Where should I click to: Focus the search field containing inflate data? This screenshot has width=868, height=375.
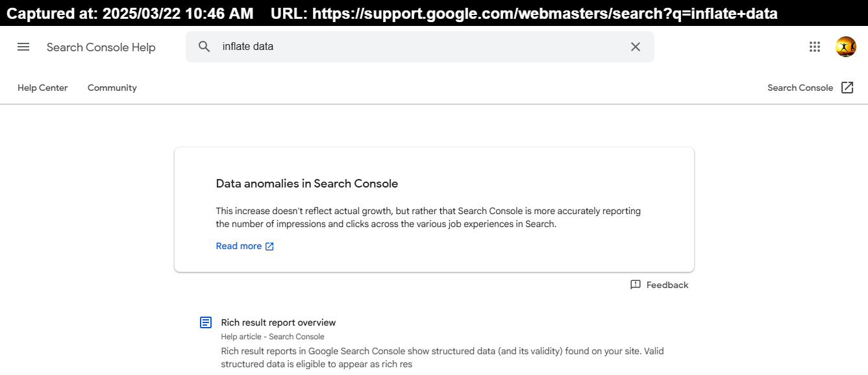[415, 47]
